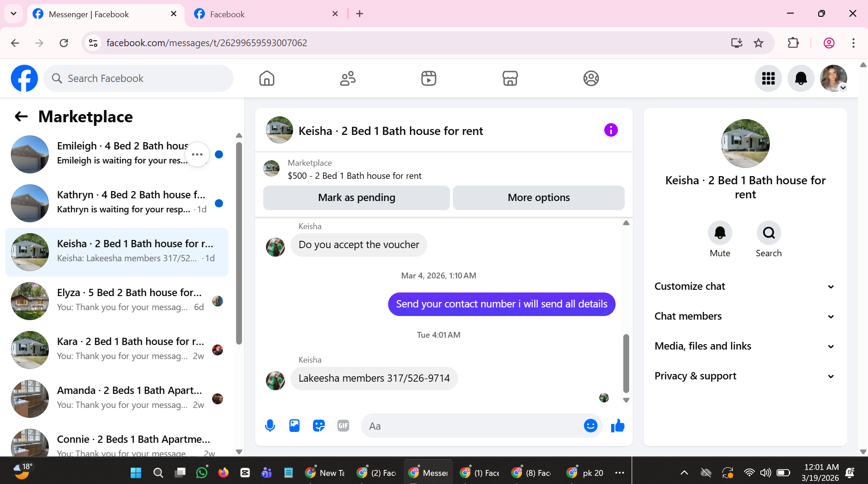Reload the page in the browser
This screenshot has width=868, height=484.
(64, 43)
